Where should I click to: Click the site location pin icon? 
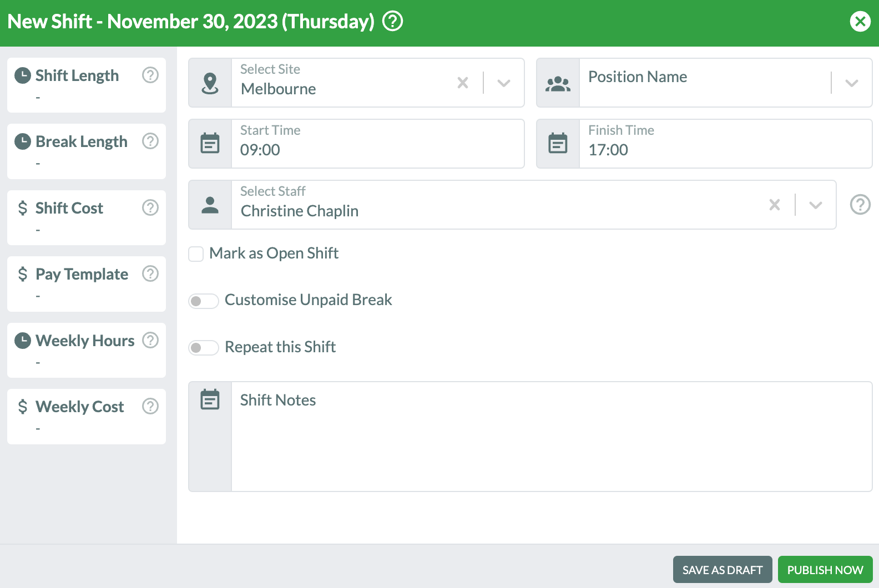(210, 82)
